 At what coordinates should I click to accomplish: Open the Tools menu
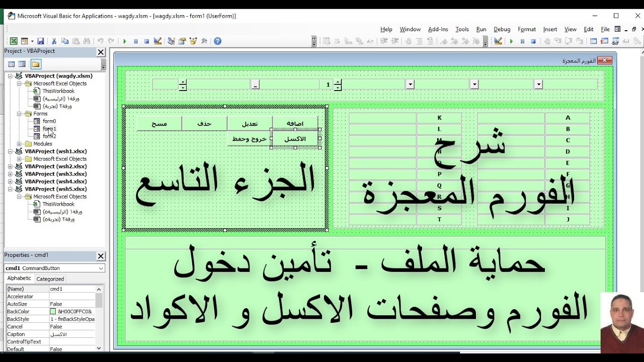pos(462,29)
